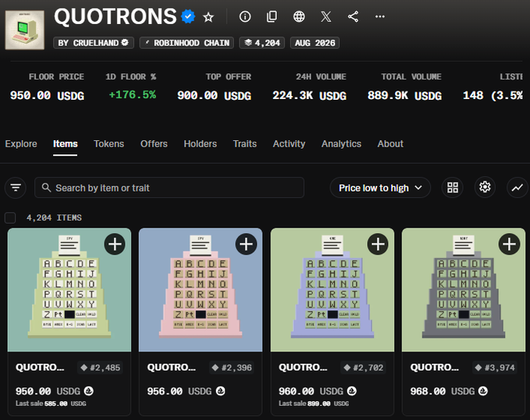Open the collection info icon
Image resolution: width=530 pixels, height=420 pixels.
(x=245, y=16)
